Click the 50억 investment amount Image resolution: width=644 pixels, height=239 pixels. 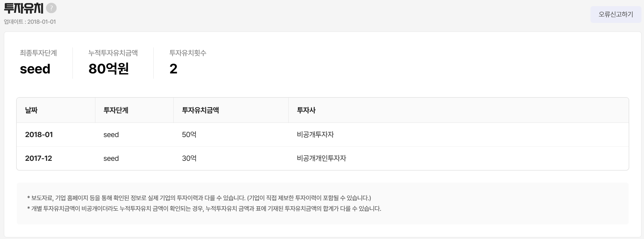[x=189, y=135]
